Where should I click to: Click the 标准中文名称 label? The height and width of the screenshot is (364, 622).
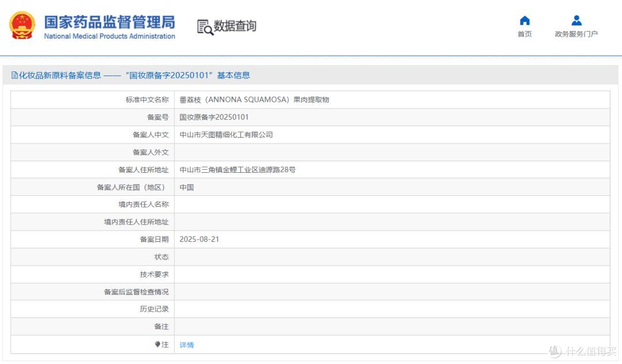pyautogui.click(x=147, y=100)
